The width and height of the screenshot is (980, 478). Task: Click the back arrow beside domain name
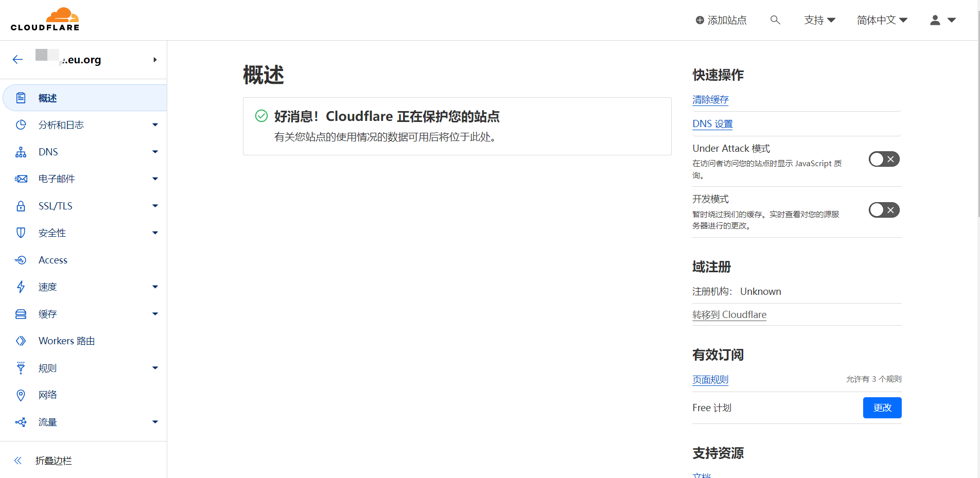(x=18, y=60)
